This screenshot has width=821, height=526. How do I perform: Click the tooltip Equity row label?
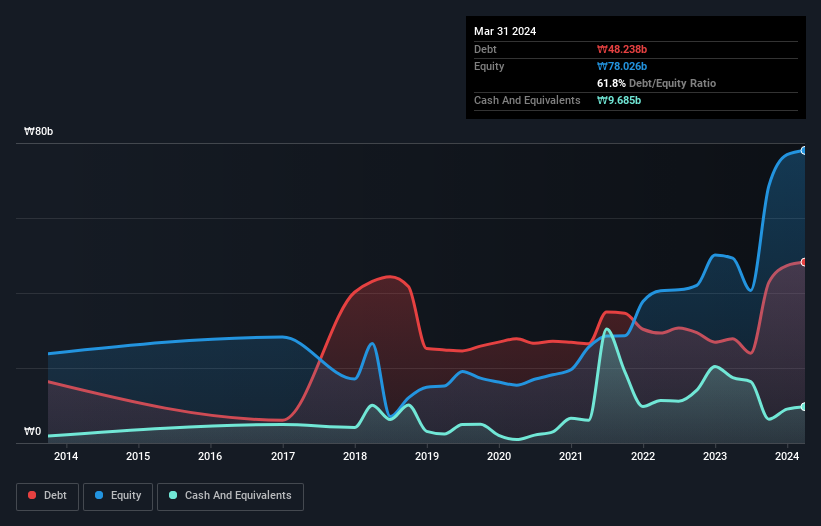click(489, 66)
